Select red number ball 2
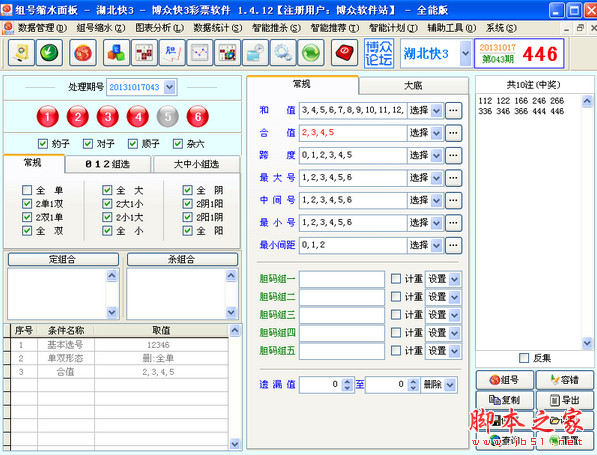The height and width of the screenshot is (455, 597). [78, 117]
